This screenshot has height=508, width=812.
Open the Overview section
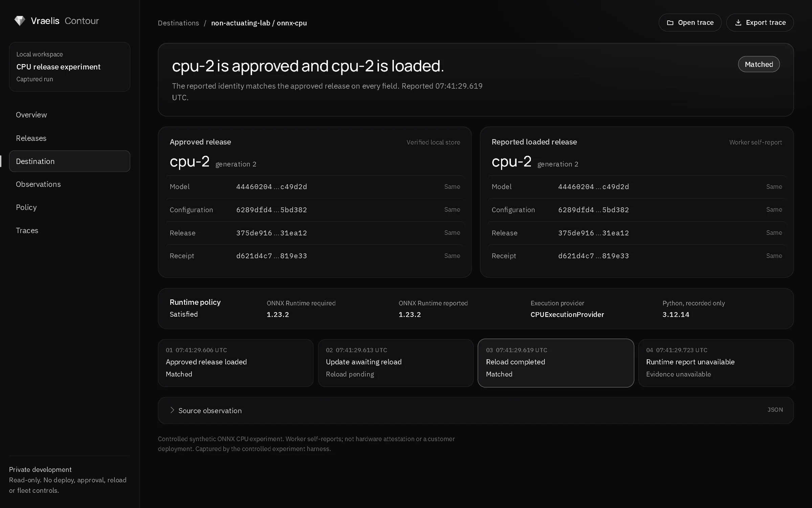tap(69, 115)
